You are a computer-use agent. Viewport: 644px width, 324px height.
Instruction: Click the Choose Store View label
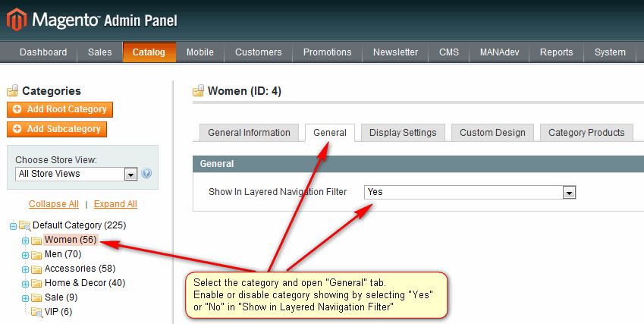click(56, 160)
